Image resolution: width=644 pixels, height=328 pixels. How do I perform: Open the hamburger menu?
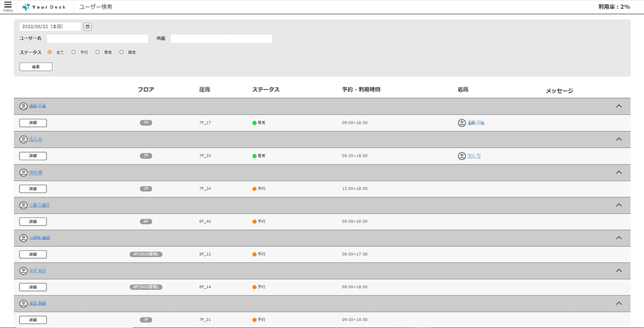click(x=8, y=6)
